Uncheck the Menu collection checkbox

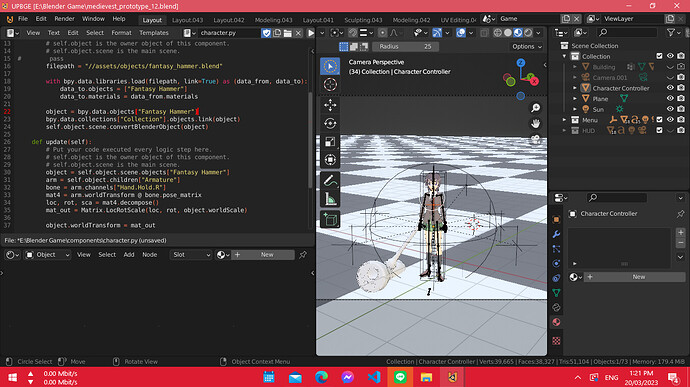pos(659,119)
